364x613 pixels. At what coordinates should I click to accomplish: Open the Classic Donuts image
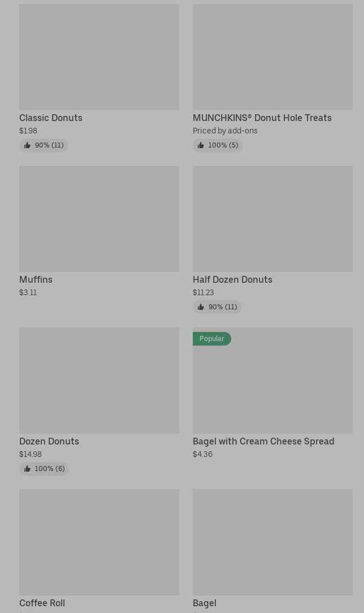click(99, 57)
